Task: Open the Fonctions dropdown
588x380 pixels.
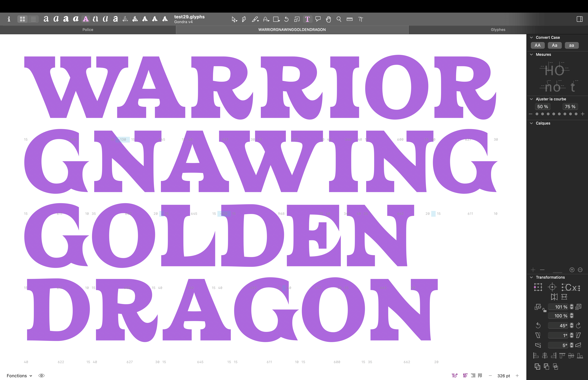Action: coord(19,376)
